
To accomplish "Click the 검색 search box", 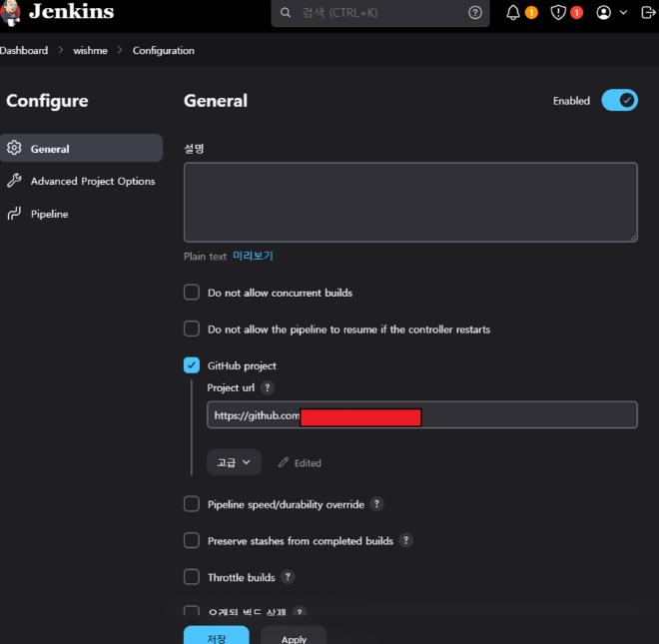I will point(380,13).
